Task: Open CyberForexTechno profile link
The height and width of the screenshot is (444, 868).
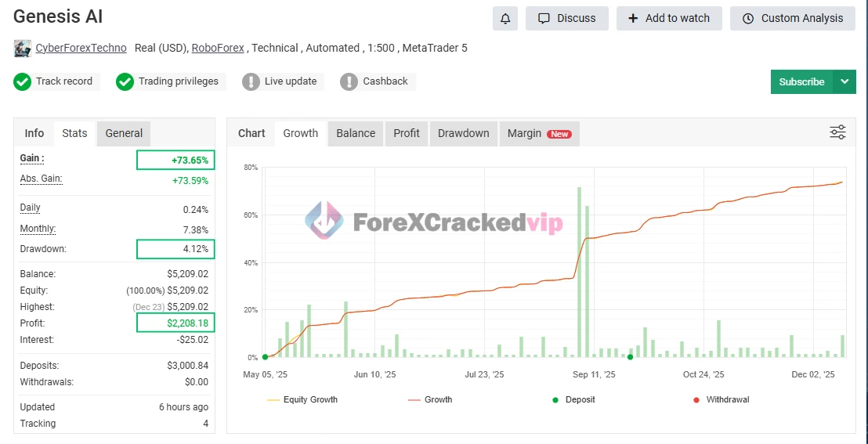Action: 81,49
